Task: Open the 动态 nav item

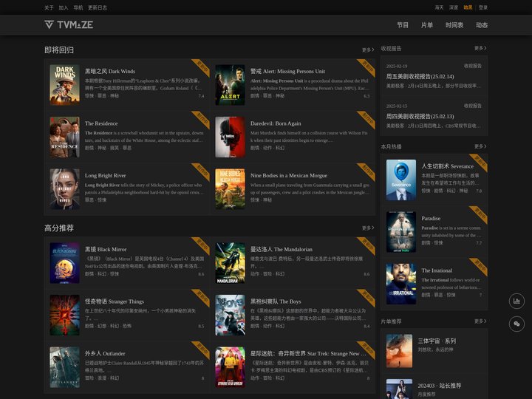Action: coord(482,25)
